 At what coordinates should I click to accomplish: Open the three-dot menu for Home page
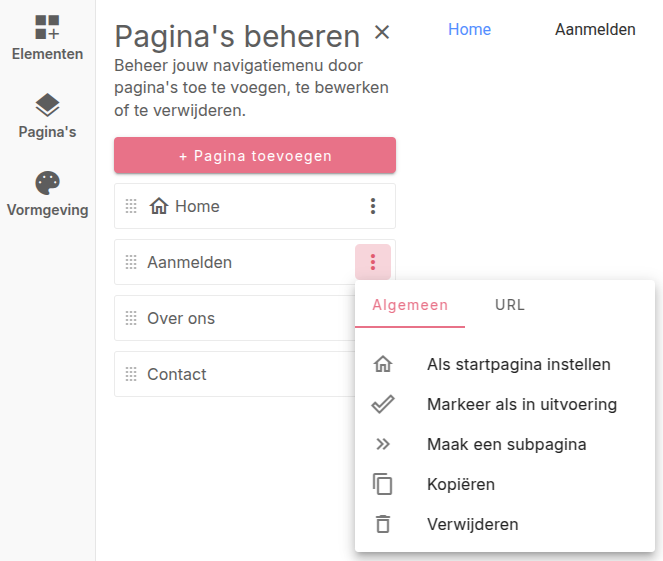(x=373, y=206)
